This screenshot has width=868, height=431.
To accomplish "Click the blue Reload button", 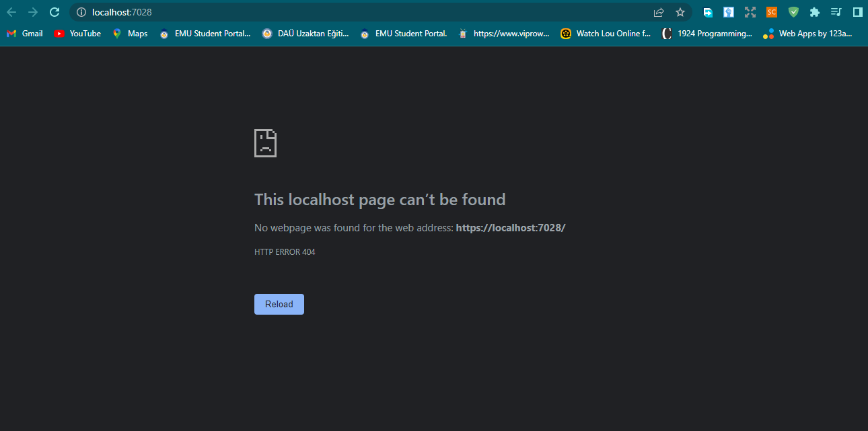I will (x=279, y=304).
